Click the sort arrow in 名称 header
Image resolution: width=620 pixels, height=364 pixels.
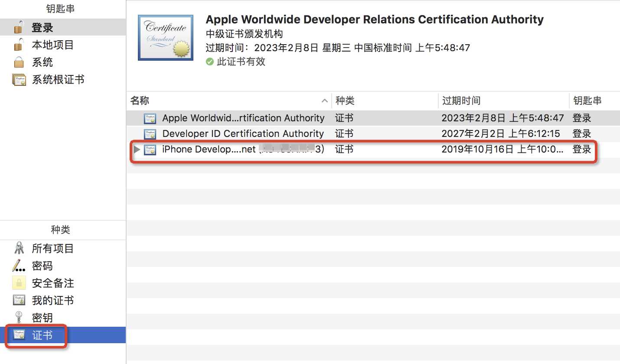click(324, 101)
